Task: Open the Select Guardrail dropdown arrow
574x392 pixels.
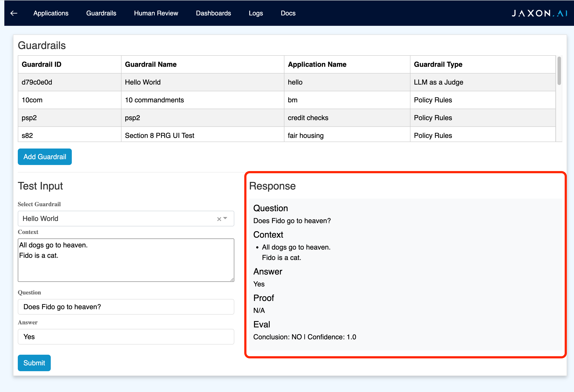Action: point(225,219)
